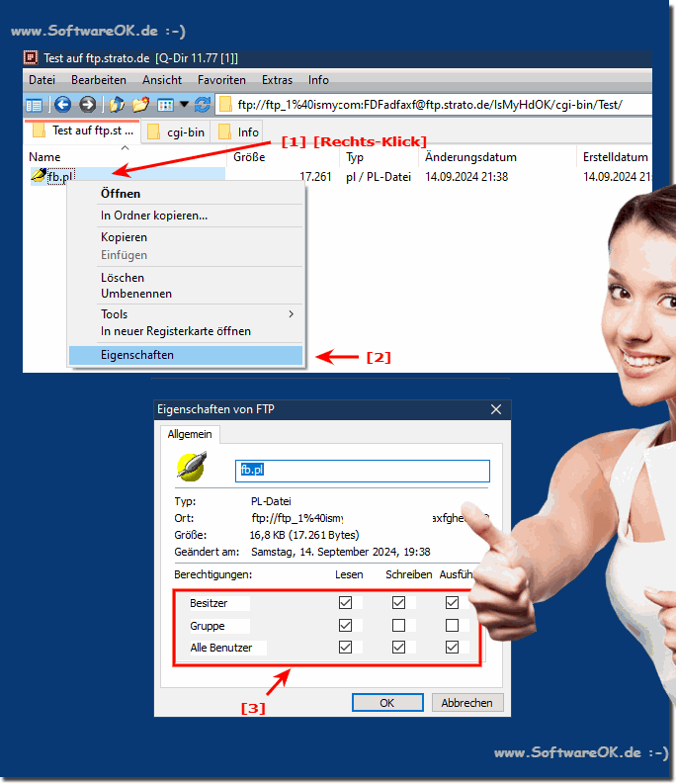The image size is (676, 784).
Task: Click Abbrechen to cancel dialog
Action: point(467,703)
